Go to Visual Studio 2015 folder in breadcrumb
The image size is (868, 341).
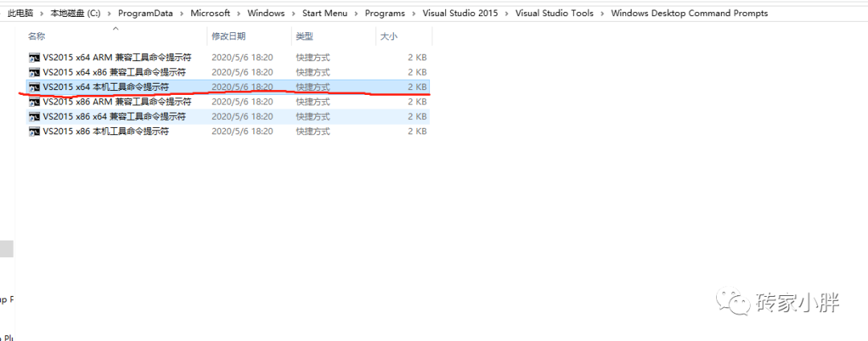461,13
